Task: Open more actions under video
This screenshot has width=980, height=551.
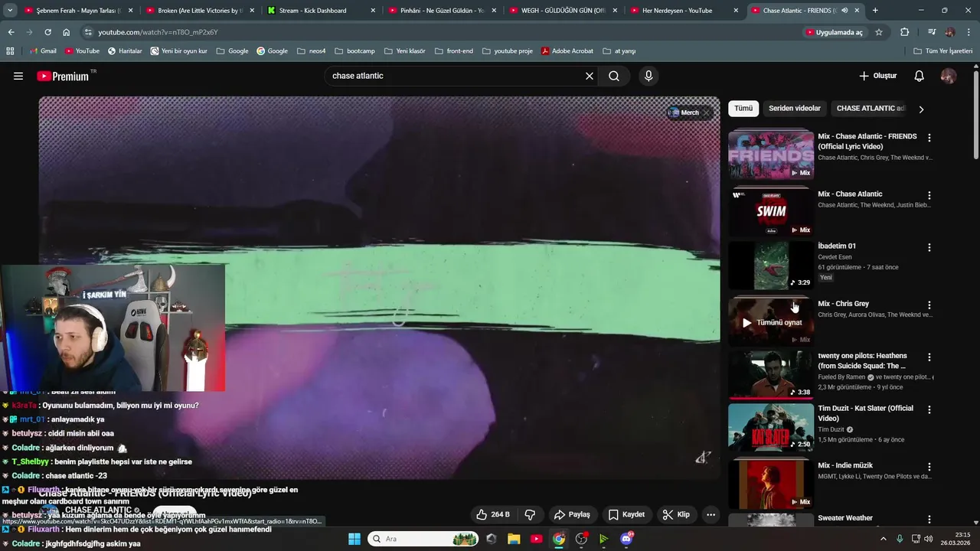Action: tap(711, 514)
